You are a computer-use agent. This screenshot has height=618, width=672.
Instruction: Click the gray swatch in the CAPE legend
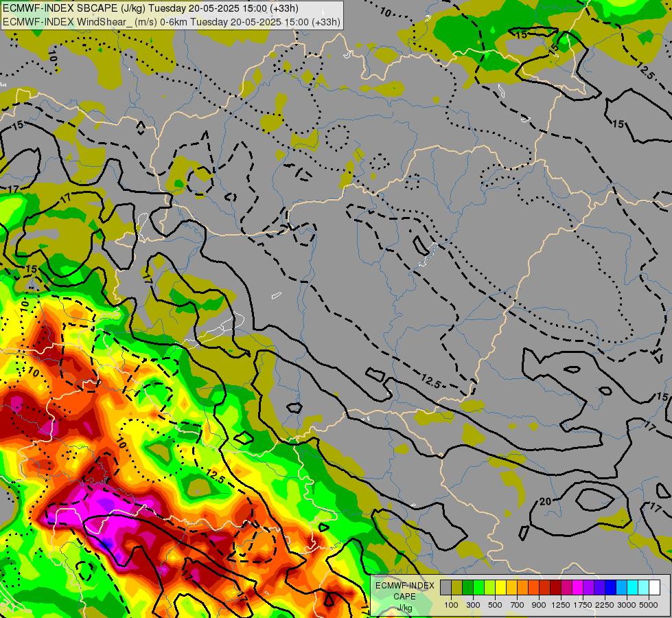(x=445, y=587)
